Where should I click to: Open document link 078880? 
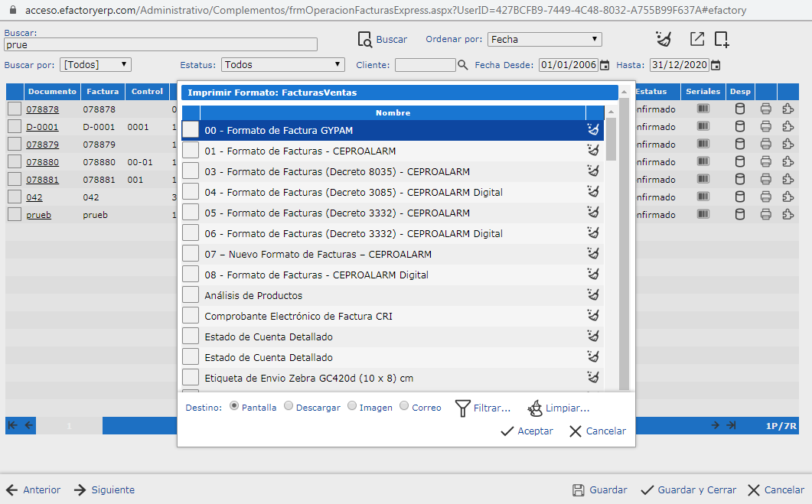[x=42, y=162]
